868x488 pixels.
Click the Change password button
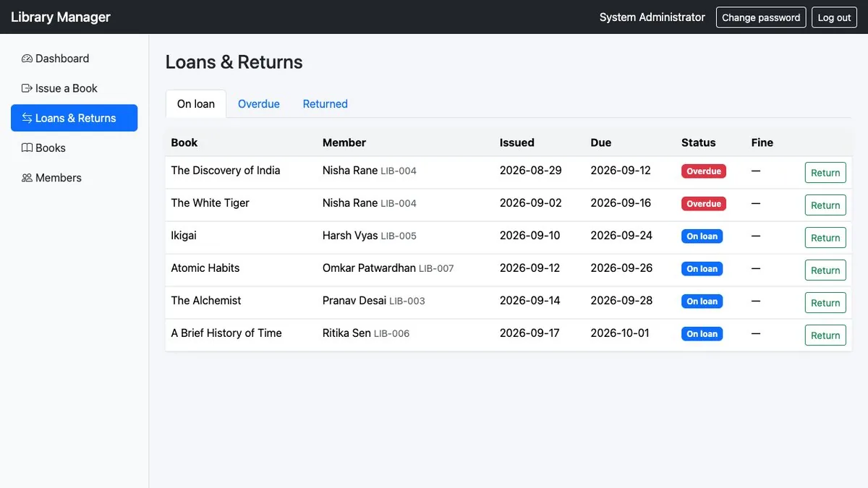761,17
